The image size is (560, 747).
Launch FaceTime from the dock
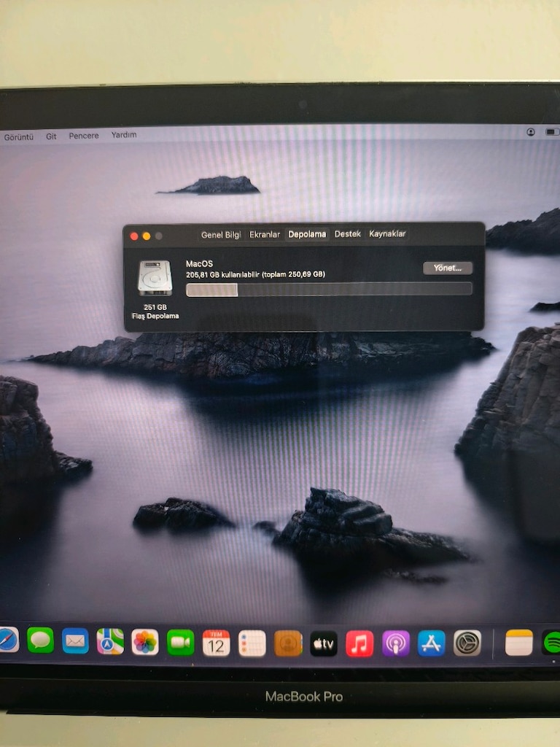pos(181,642)
